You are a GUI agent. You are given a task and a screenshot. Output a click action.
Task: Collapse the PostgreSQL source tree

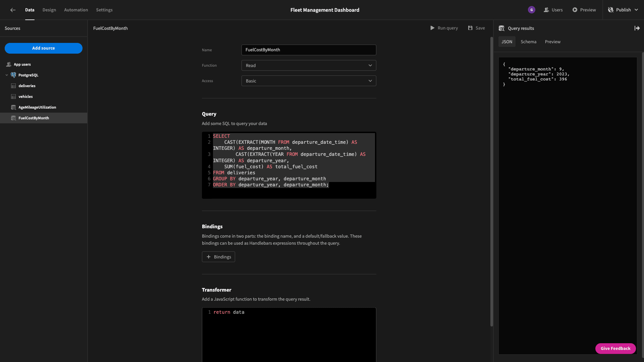pos(7,75)
